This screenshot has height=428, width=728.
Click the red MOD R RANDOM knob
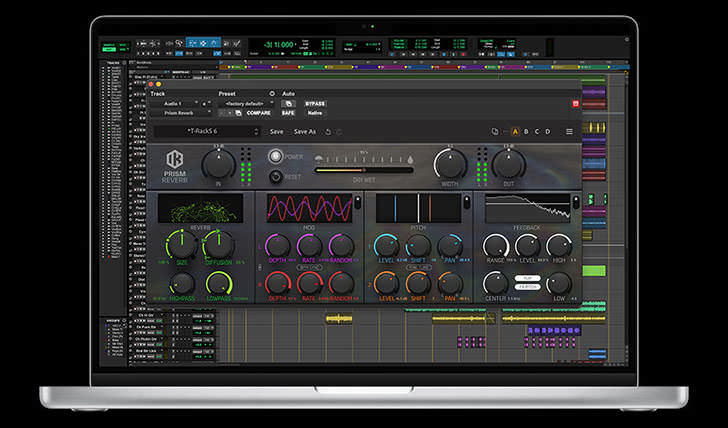[341, 283]
